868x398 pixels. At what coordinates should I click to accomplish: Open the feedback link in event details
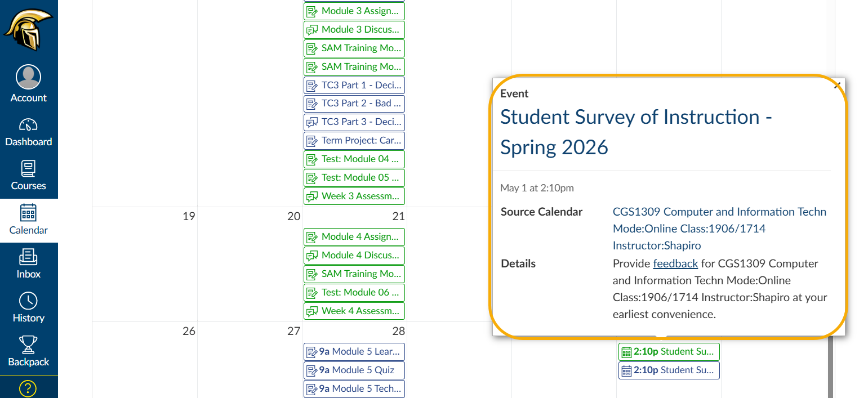coord(675,263)
